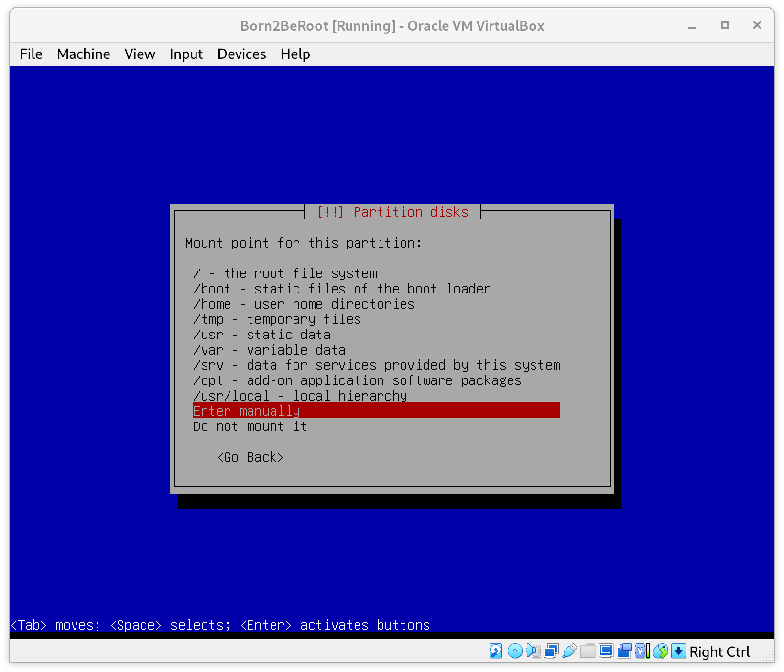Open the Devices menu
Screen dimensions: 784x672
click(x=241, y=54)
